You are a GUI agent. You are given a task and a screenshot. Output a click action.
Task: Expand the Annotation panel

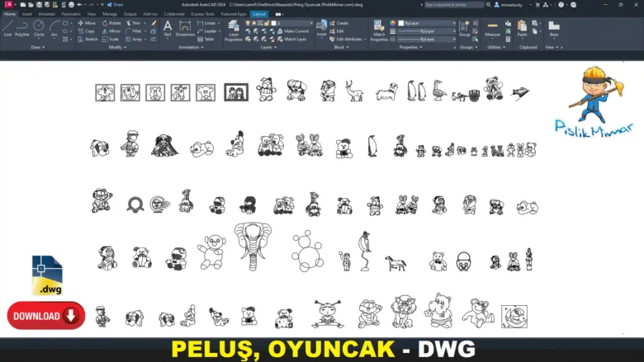tap(191, 48)
